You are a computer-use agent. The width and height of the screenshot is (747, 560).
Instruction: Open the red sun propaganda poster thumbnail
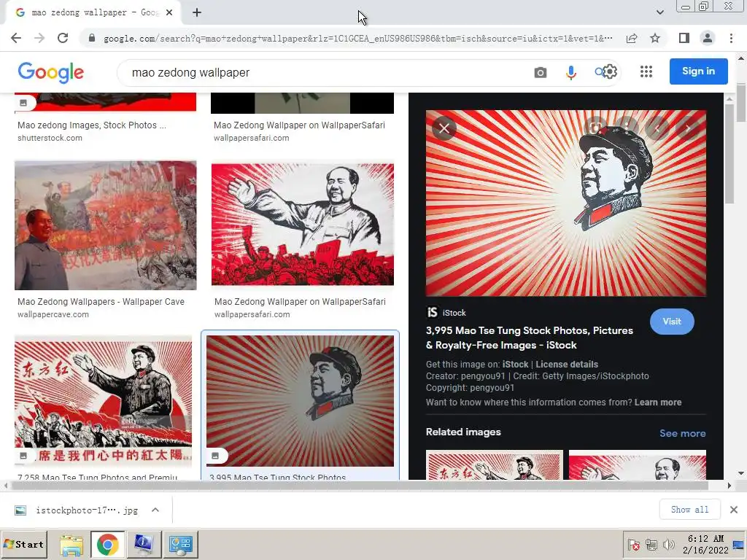[104, 402]
